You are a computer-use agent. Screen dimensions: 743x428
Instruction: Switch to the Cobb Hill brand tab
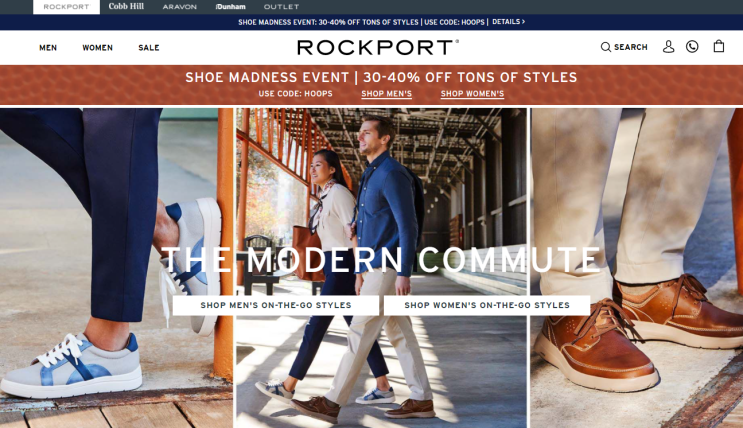point(126,7)
